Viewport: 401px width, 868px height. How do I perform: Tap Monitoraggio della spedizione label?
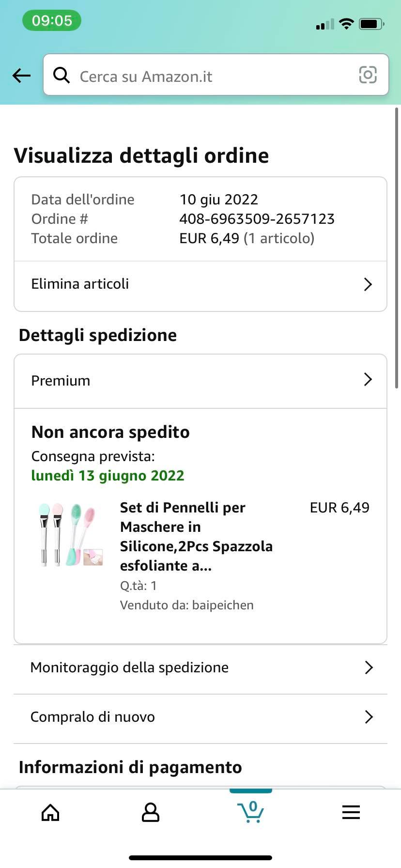[x=129, y=667]
